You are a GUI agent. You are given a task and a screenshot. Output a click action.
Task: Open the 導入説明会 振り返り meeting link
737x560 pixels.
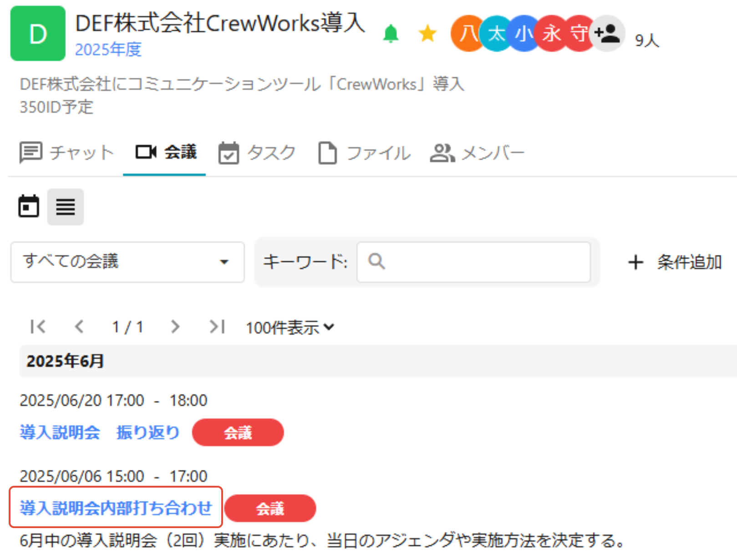(x=100, y=432)
